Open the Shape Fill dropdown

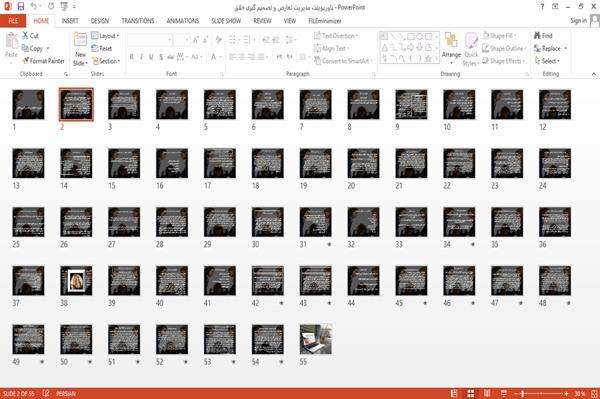[499, 36]
